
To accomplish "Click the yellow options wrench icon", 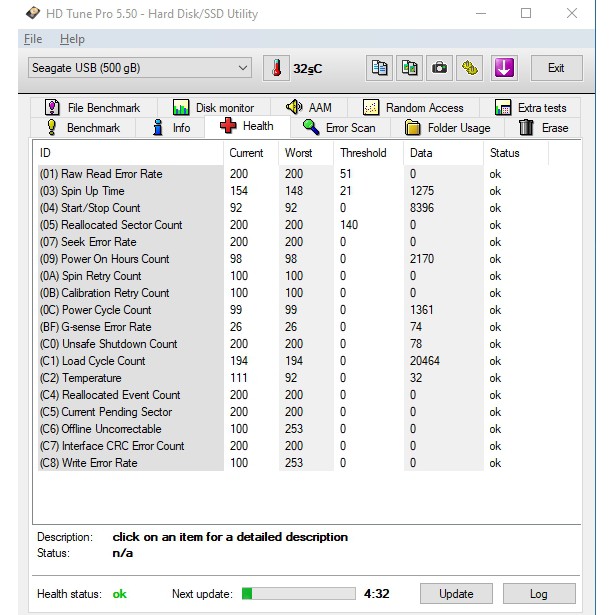I will point(470,68).
